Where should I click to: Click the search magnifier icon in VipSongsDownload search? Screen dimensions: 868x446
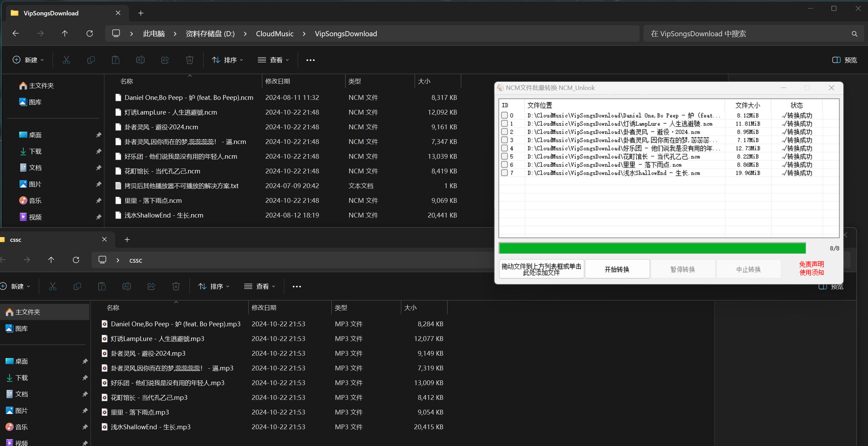pyautogui.click(x=854, y=34)
